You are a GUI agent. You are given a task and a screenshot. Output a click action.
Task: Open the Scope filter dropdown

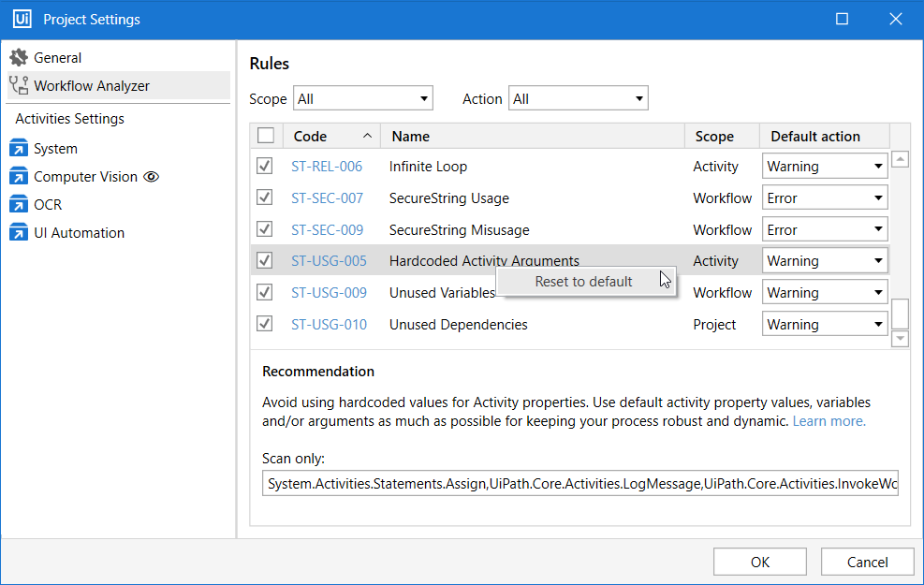(363, 98)
